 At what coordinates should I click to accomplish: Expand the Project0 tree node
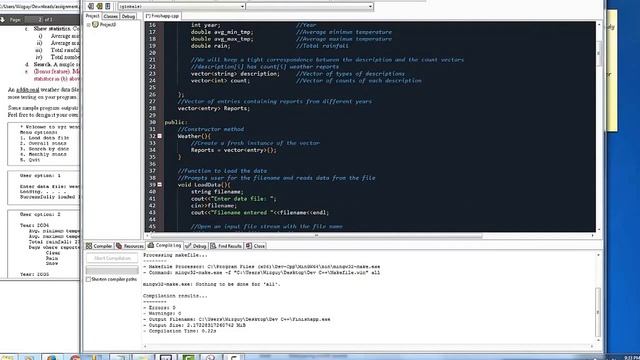click(88, 25)
